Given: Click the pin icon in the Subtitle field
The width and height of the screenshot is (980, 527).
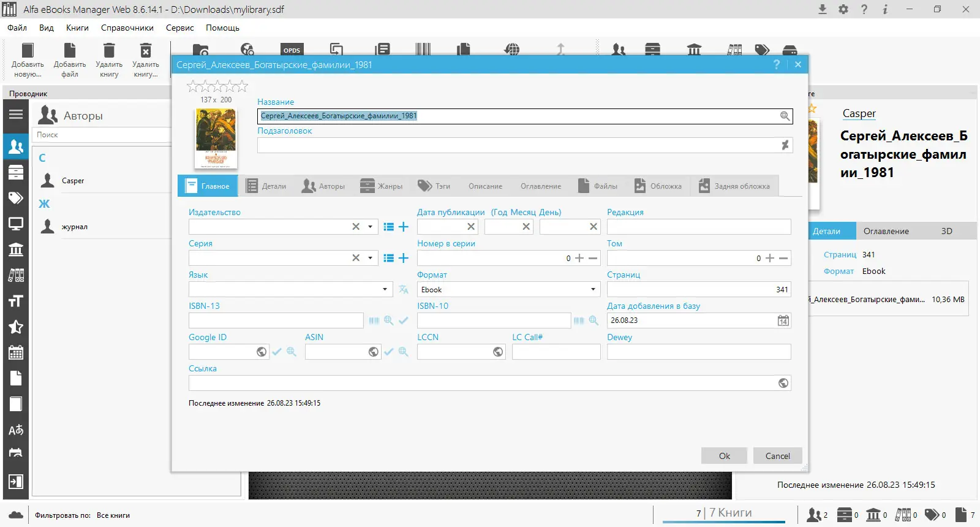Looking at the screenshot, I should tap(785, 145).
